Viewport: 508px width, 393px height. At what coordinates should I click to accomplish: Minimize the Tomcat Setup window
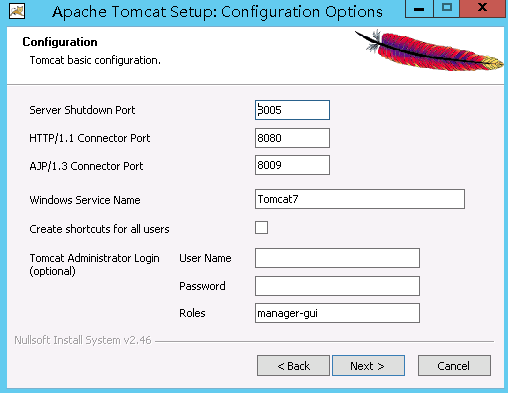[x=419, y=9]
